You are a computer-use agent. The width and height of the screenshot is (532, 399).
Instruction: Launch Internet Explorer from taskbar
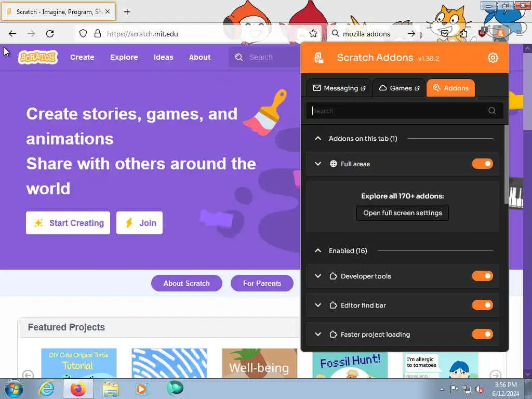46,389
